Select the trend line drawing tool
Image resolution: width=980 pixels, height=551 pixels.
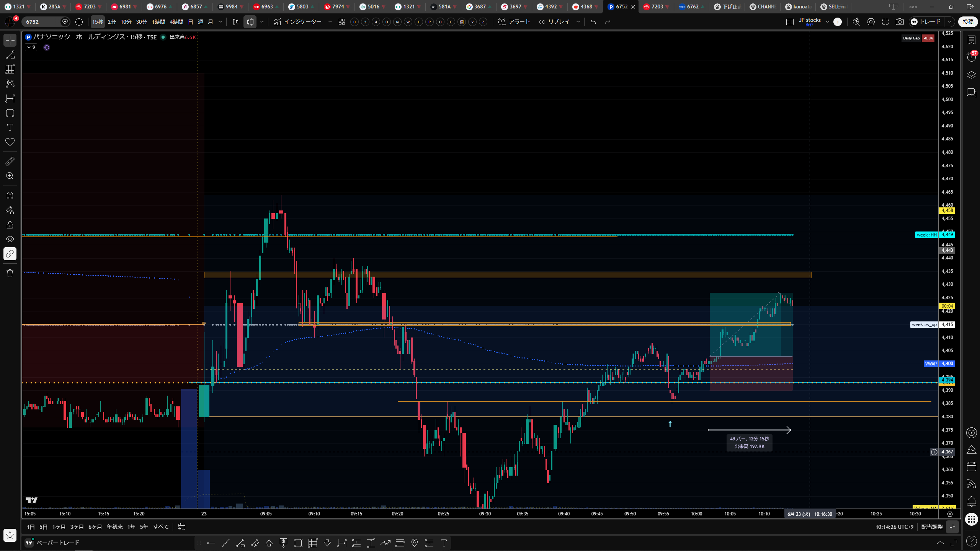(x=10, y=55)
